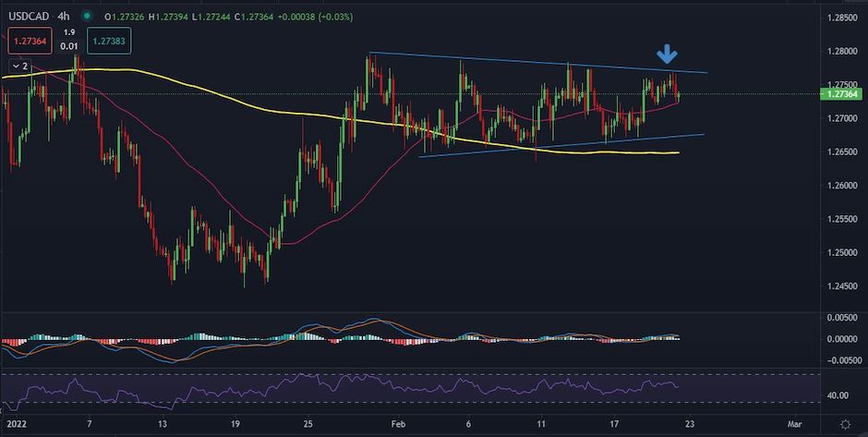Click the 1.26500 price axis label
868x437 pixels.
842,152
